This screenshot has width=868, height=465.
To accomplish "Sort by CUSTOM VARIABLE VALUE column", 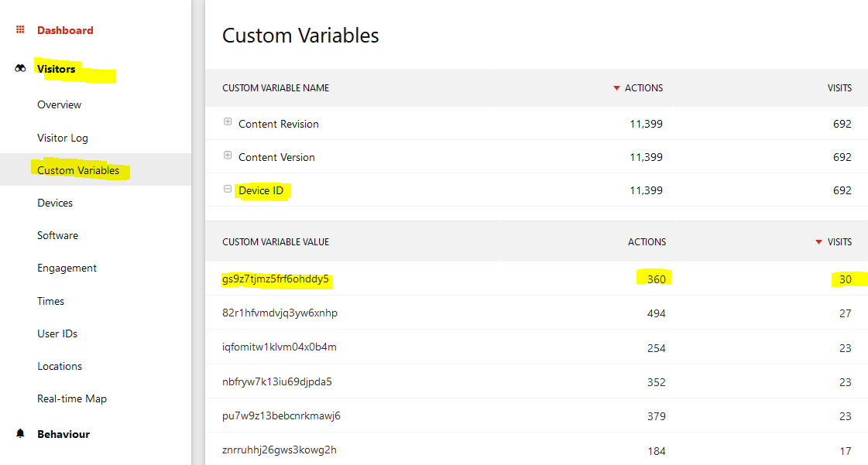I will coord(276,242).
